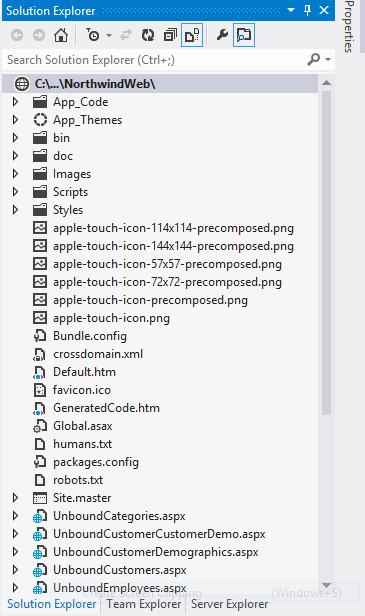Switch to the Server Explorer tab

229,604
